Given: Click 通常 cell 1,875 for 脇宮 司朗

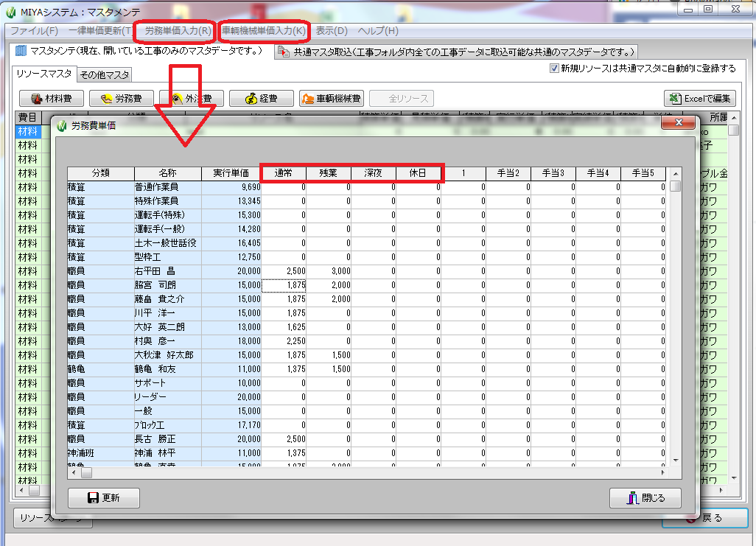Looking at the screenshot, I should pyautogui.click(x=284, y=285).
